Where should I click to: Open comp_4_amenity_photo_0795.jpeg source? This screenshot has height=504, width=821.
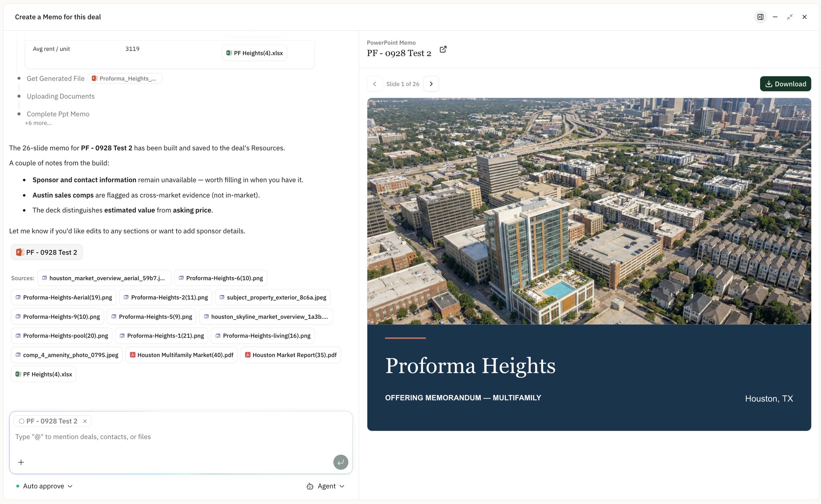click(x=67, y=355)
